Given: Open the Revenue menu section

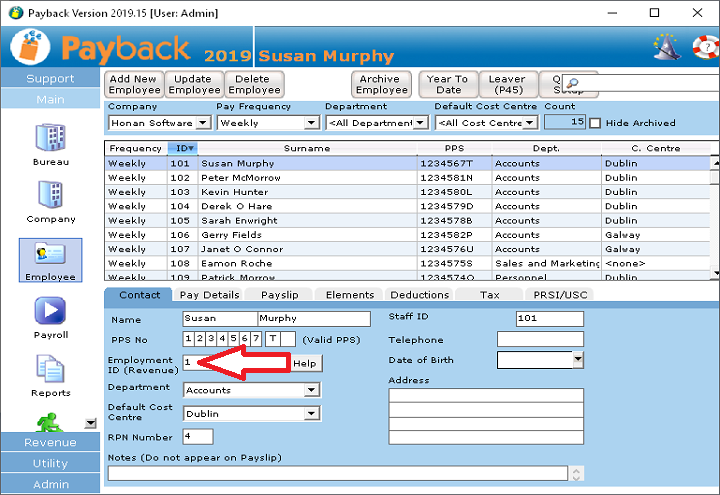Looking at the screenshot, I should point(50,443).
